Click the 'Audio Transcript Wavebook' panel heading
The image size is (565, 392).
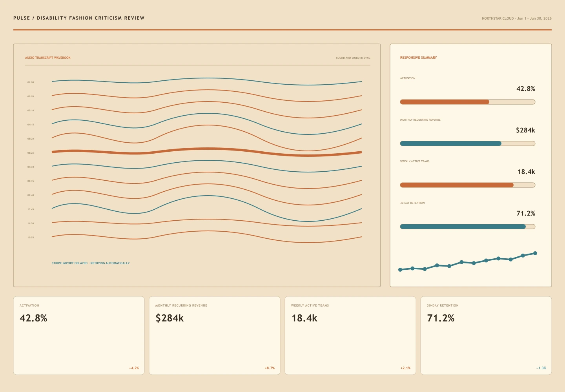click(x=48, y=58)
